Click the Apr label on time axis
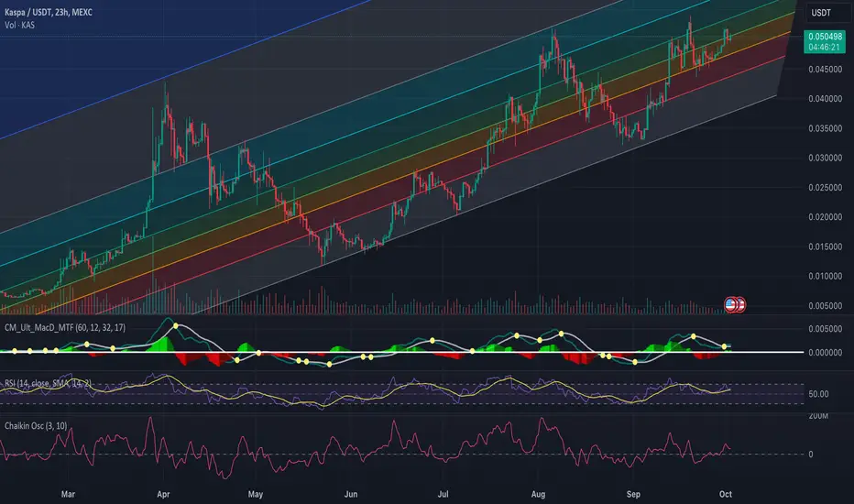This screenshot has height=504, width=854. pos(163,494)
